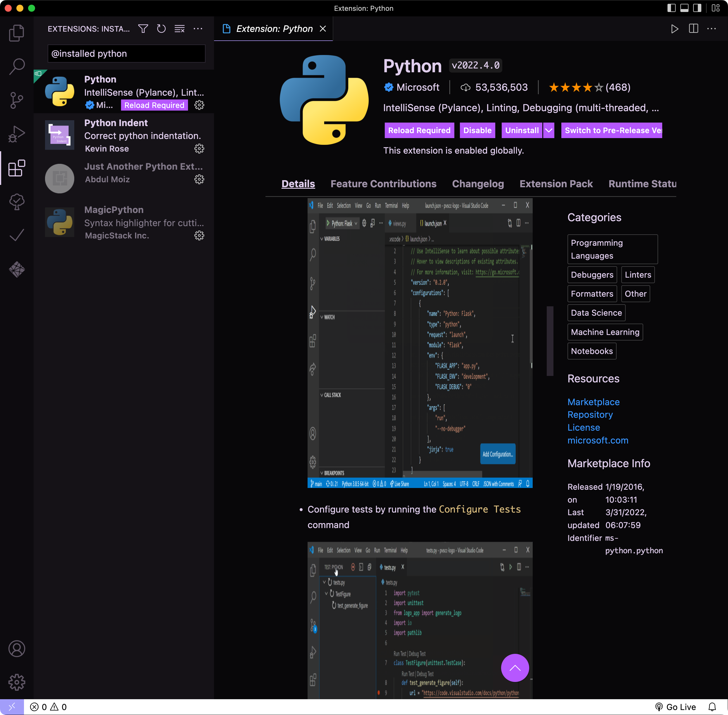Image resolution: width=728 pixels, height=715 pixels.
Task: Select MagicPython in extensions list
Action: pos(124,222)
